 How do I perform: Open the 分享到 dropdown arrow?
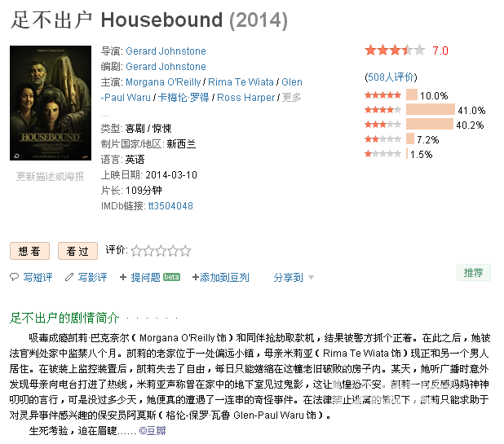coord(311,277)
